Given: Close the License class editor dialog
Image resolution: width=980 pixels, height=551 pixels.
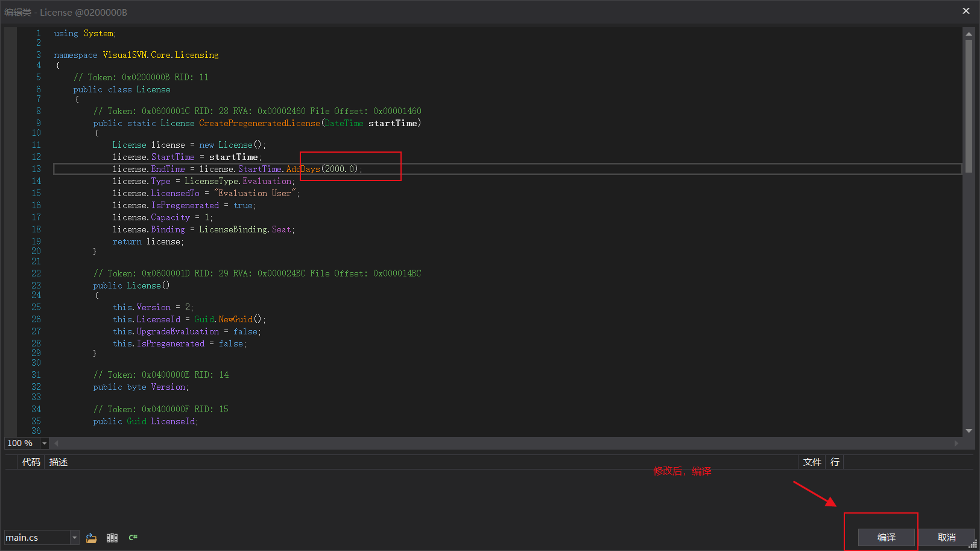Looking at the screenshot, I should 966,11.
